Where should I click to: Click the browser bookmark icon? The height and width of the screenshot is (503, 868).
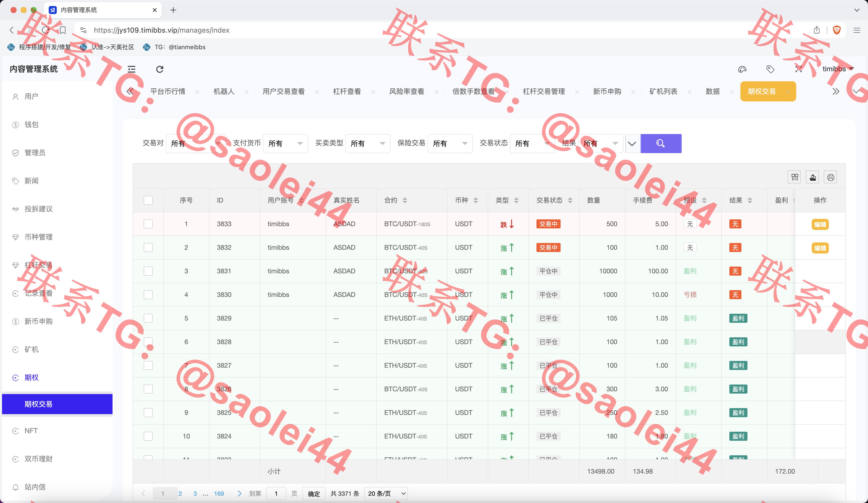[63, 30]
